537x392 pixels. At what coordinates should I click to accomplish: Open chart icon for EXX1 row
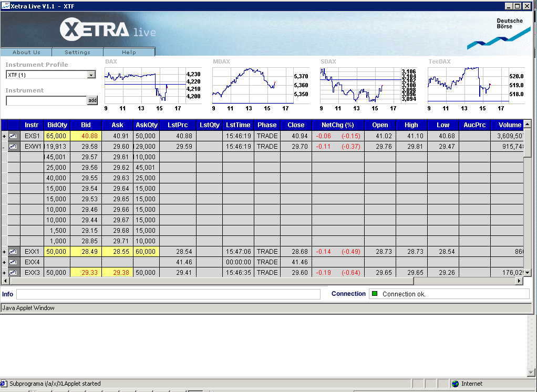click(x=13, y=252)
